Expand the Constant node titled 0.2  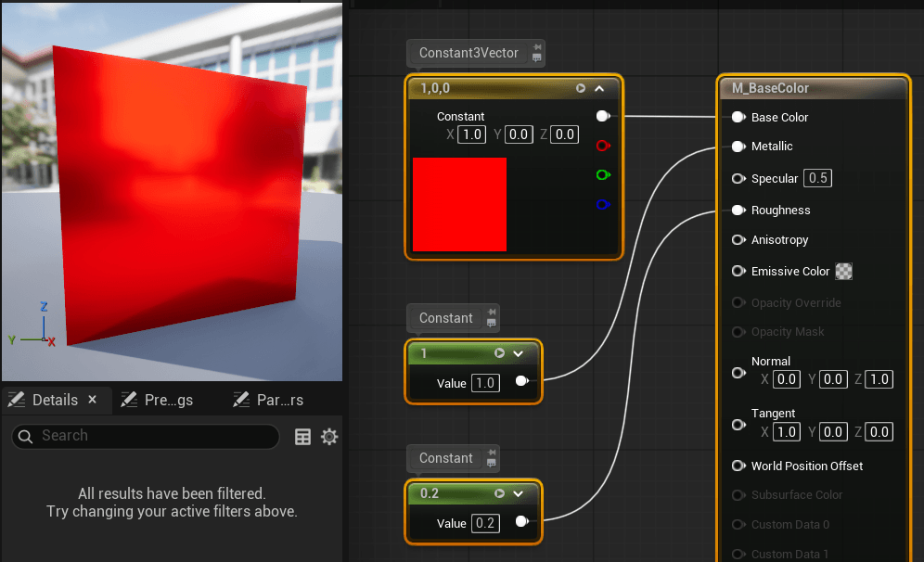pyautogui.click(x=519, y=493)
